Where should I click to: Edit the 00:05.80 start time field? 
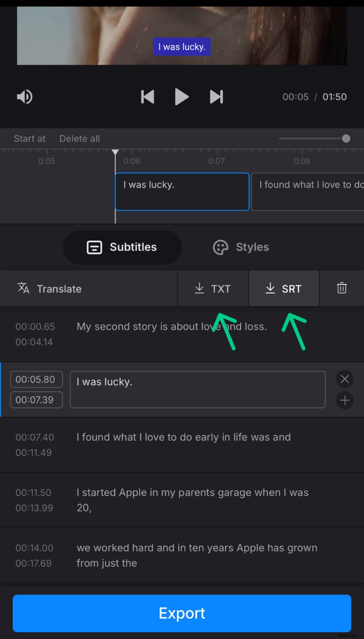[36, 379]
